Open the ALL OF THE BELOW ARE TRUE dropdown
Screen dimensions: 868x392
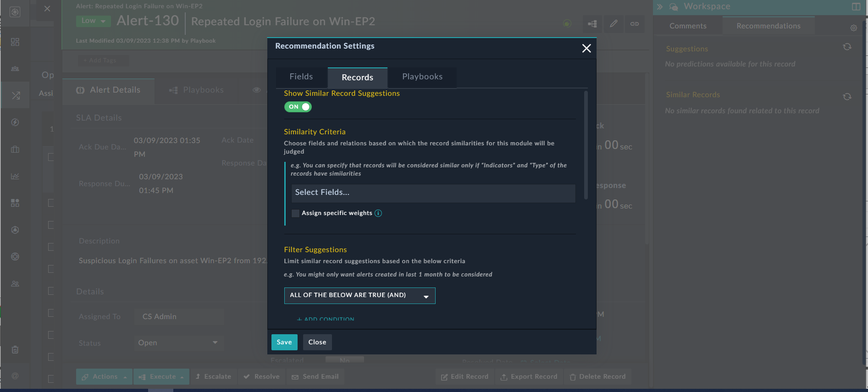click(x=360, y=296)
